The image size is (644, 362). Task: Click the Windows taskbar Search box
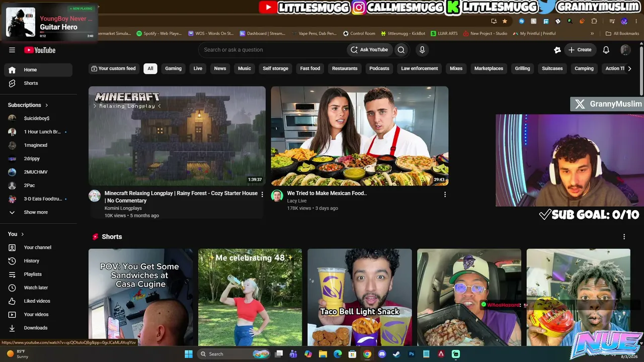[234, 354]
